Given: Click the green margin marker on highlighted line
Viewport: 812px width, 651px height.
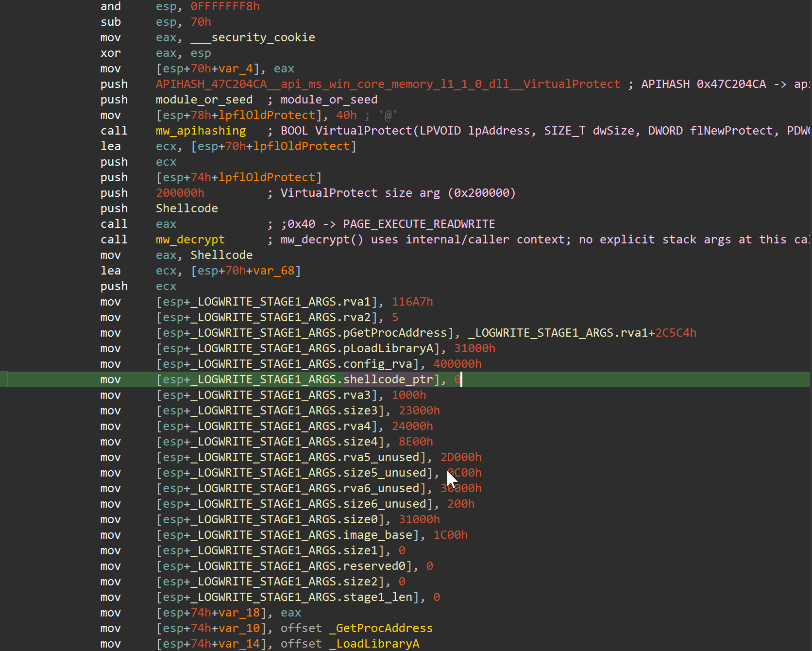Looking at the screenshot, I should point(3,379).
